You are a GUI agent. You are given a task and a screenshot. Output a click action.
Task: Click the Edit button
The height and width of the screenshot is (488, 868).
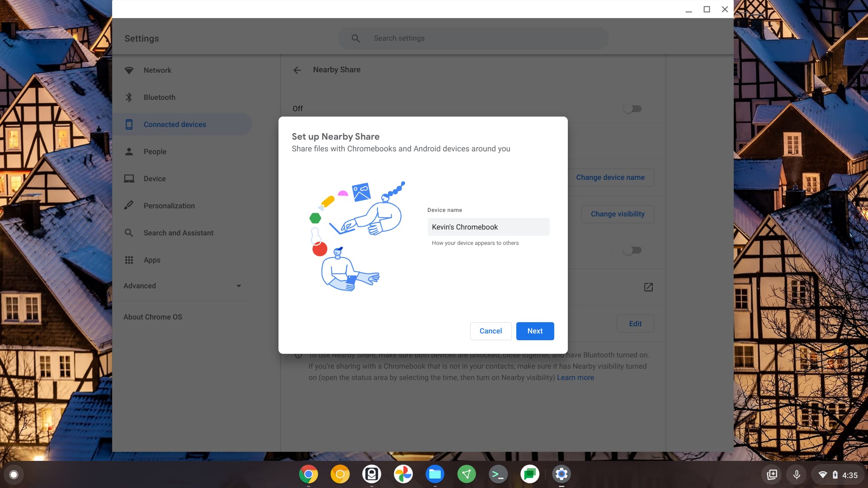pos(635,324)
